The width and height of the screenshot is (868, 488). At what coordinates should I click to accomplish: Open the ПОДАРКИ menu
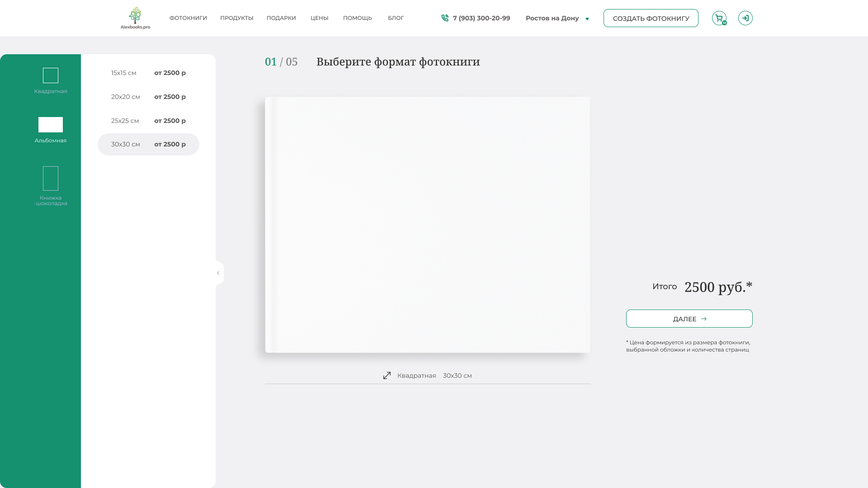[x=281, y=18]
